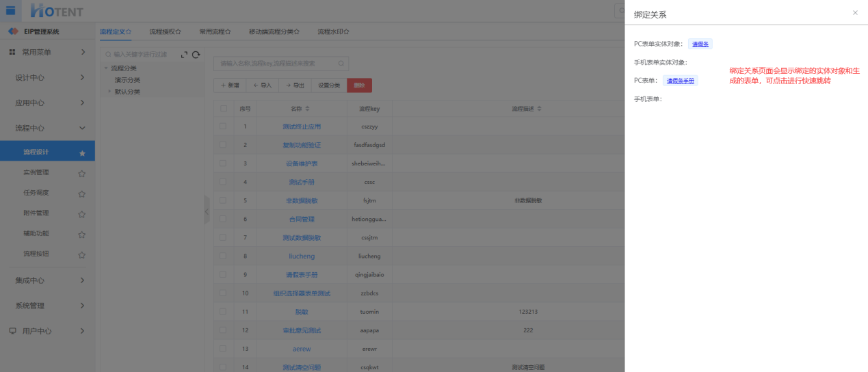868x372 pixels.
Task: Collapse the 流程中心 sidebar section
Action: pyautogui.click(x=82, y=128)
